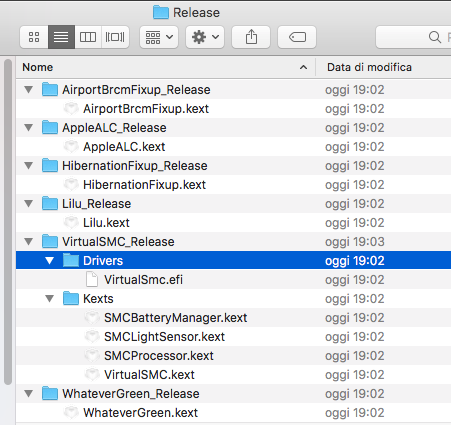Select the WhateverGreen.kext file name
451x425 pixels.
point(141,413)
